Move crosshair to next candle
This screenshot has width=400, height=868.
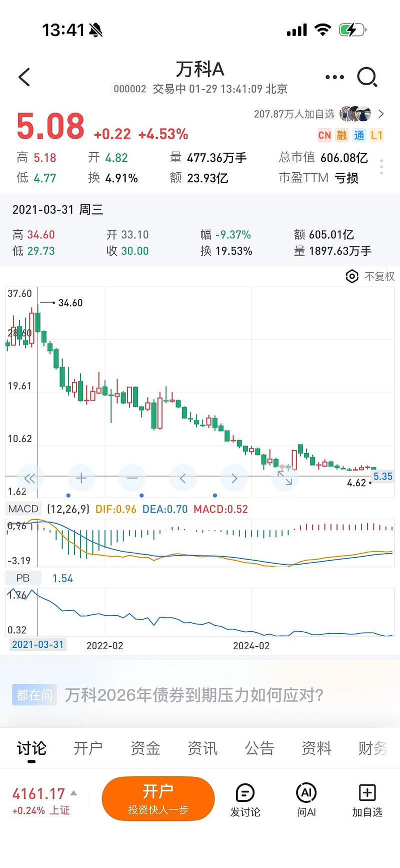234,479
